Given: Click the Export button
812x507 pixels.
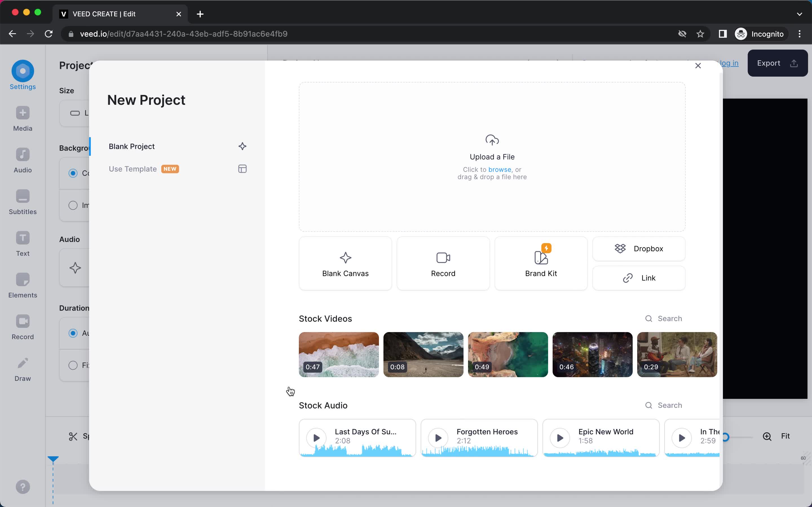Looking at the screenshot, I should point(777,63).
